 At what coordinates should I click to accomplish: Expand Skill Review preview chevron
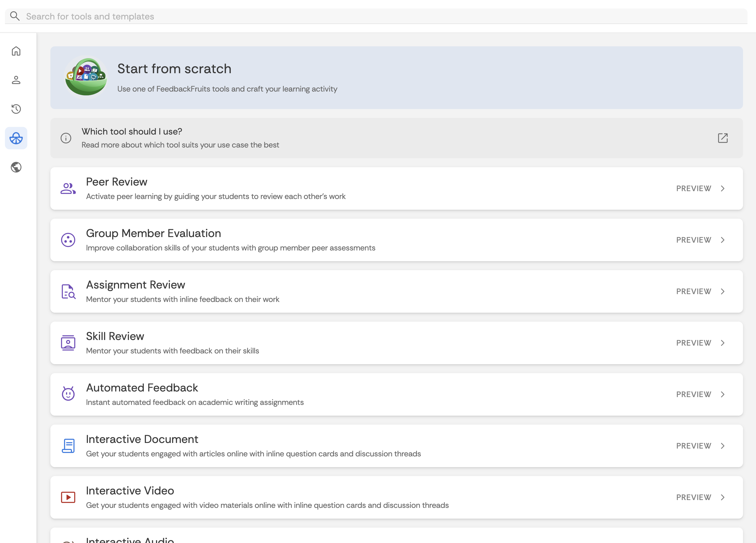click(x=723, y=343)
